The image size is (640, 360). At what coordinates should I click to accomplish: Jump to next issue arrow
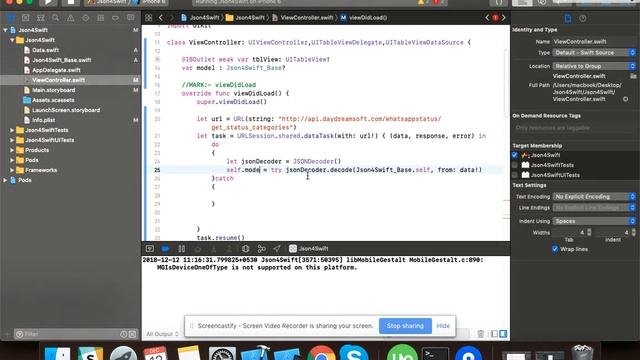point(504,18)
